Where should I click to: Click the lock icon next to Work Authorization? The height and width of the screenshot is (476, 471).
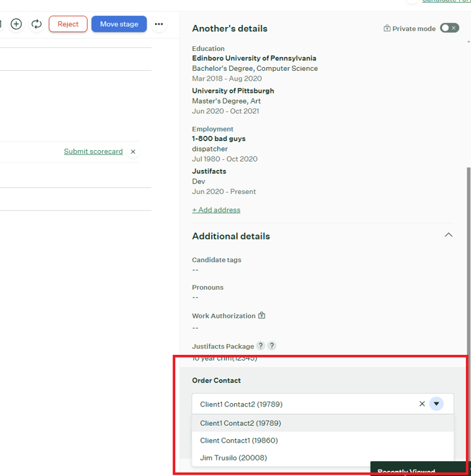click(262, 316)
